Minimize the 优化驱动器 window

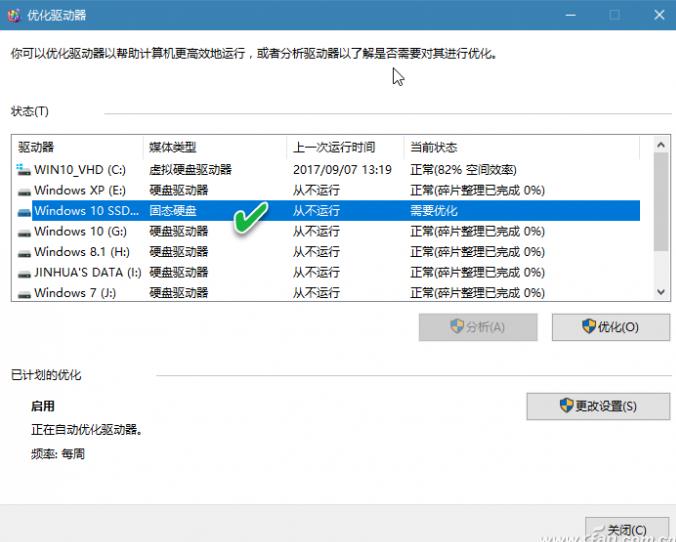pos(570,15)
